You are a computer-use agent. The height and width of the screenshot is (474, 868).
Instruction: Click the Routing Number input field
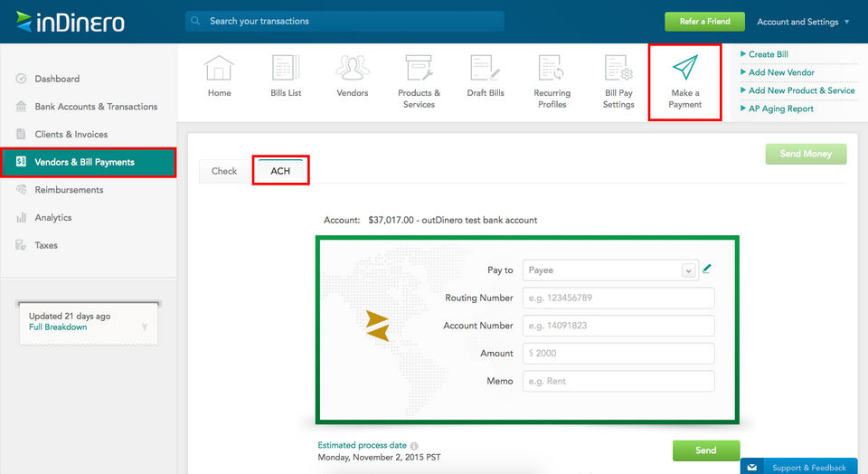(x=618, y=298)
